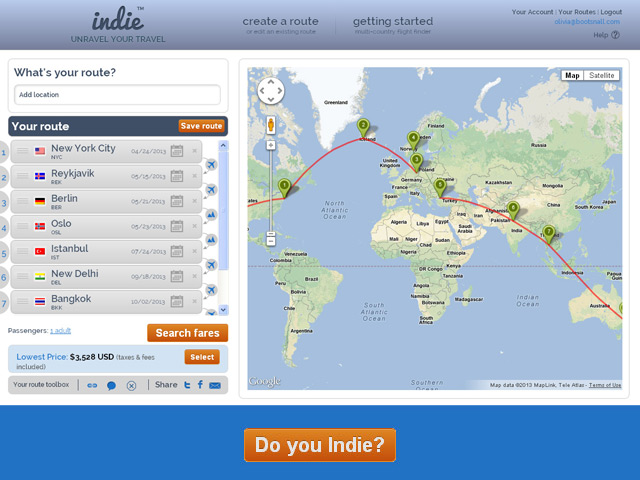Toggle flight mode between Istanbul and New Delhi

(x=211, y=265)
